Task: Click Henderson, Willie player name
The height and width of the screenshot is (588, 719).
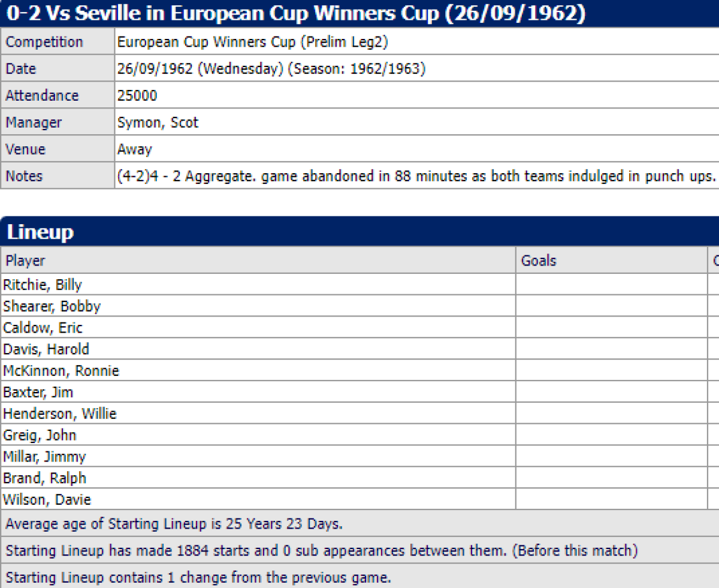Action: [x=60, y=414]
